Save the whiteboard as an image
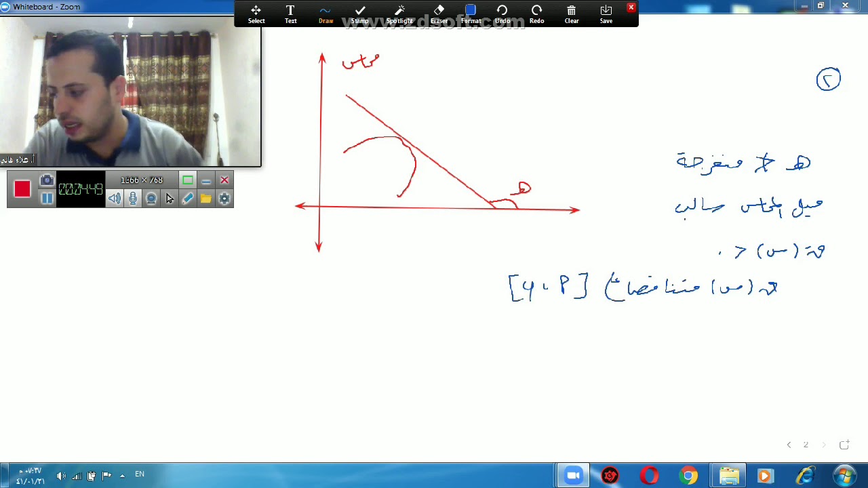This screenshot has width=868, height=488. point(606,14)
